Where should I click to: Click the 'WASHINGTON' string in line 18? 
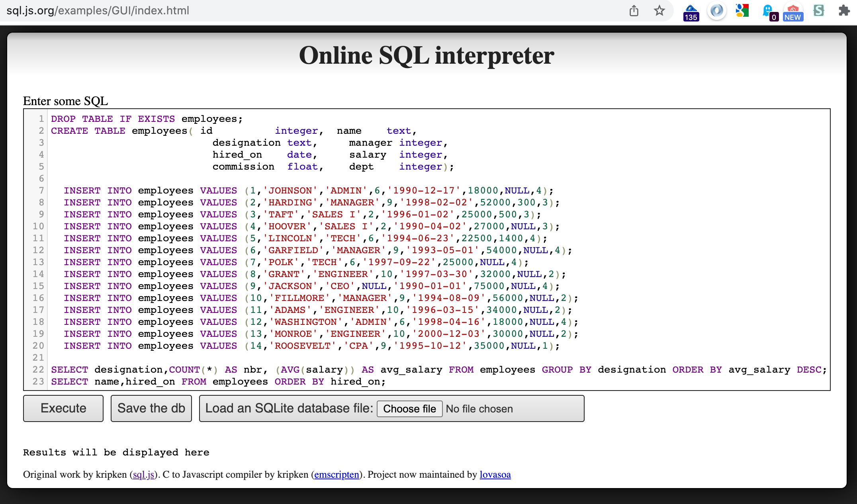(x=306, y=322)
